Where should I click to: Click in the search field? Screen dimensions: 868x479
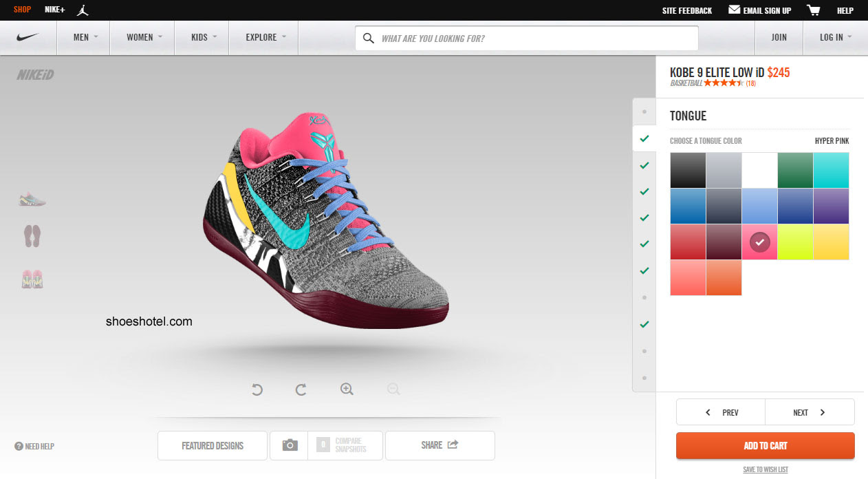pos(527,38)
